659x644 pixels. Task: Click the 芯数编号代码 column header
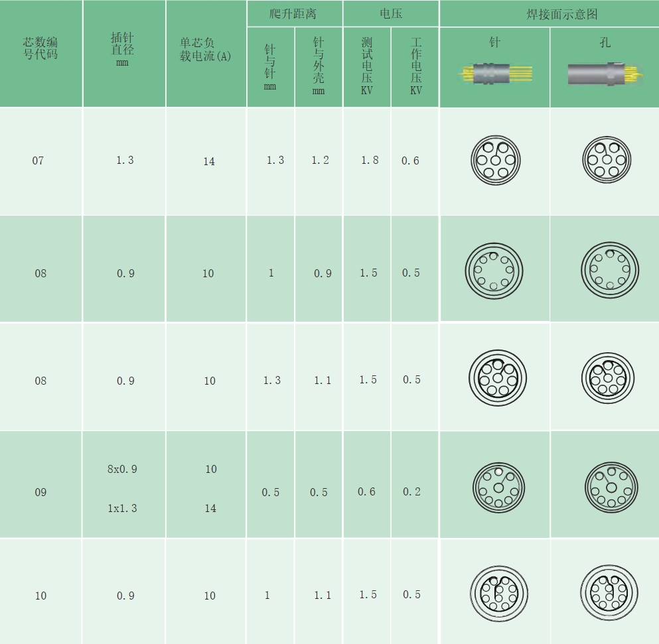pos(40,50)
